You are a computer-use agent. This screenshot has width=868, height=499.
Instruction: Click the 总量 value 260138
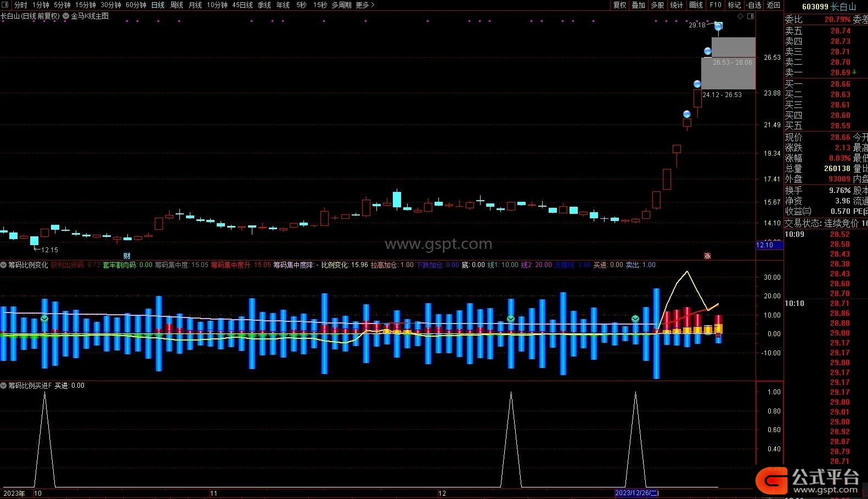click(x=837, y=168)
